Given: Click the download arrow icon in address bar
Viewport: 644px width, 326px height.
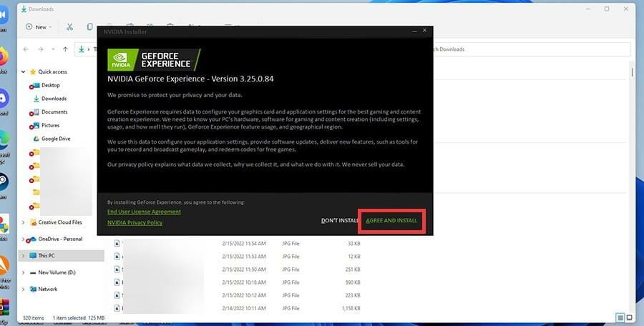Looking at the screenshot, I should [82, 49].
